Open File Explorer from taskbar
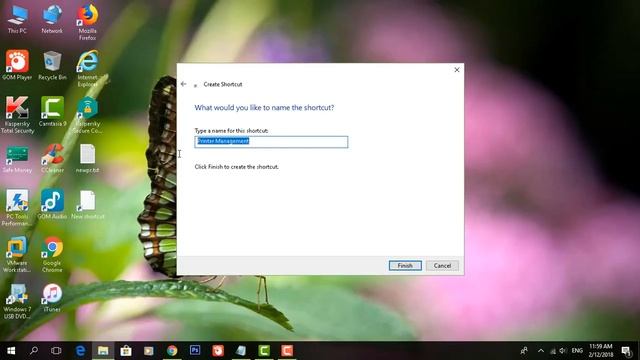 click(103, 351)
